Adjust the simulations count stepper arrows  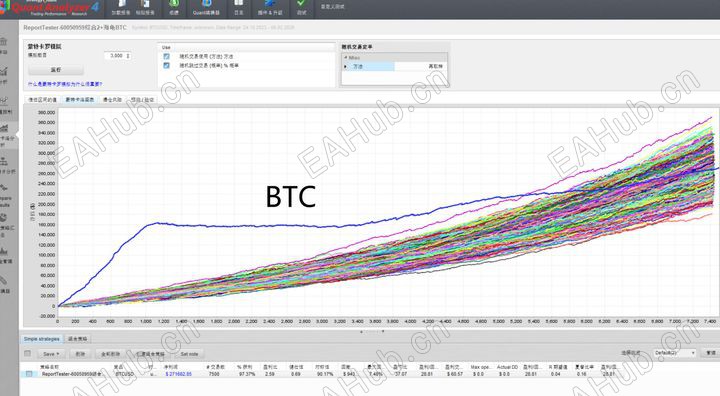pos(128,56)
